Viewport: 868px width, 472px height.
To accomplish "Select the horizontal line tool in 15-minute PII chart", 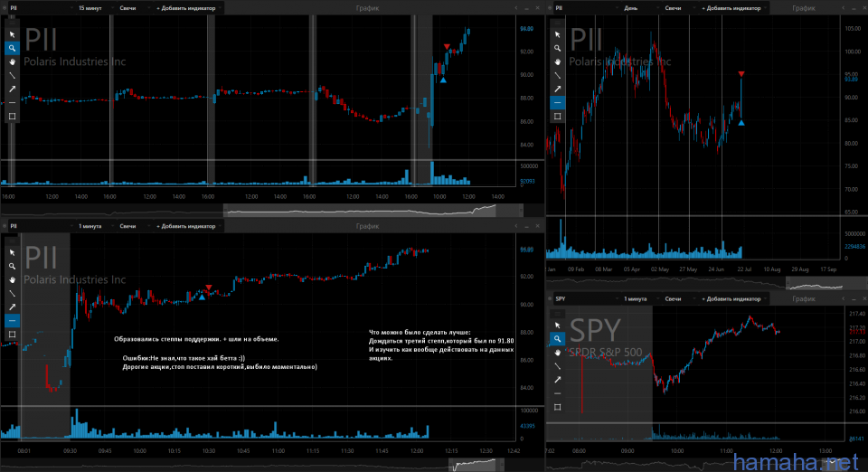I will tap(12, 102).
